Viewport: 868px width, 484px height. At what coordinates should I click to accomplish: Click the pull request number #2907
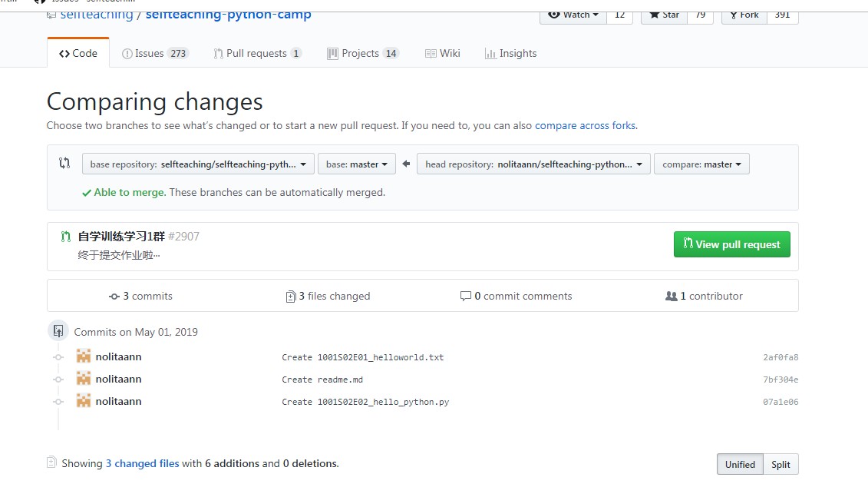click(183, 236)
